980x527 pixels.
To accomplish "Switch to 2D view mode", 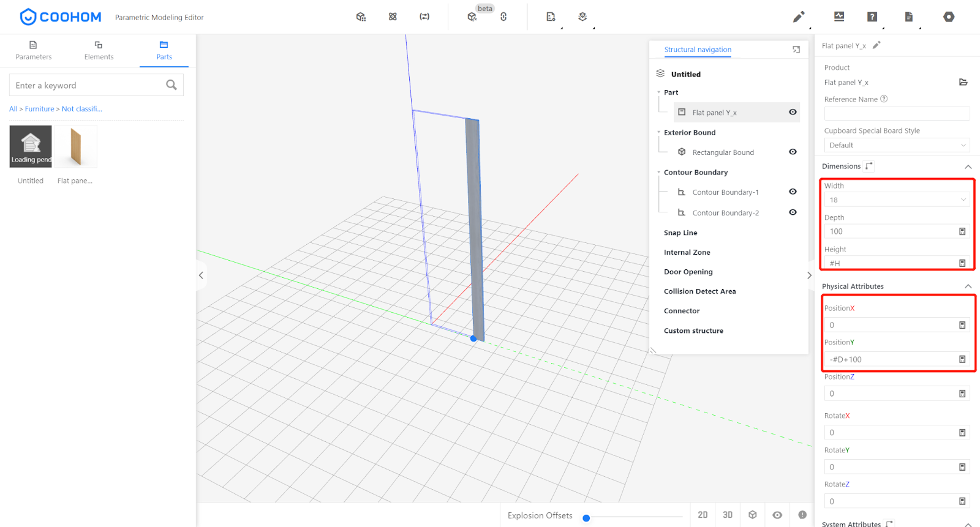I will 703,515.
